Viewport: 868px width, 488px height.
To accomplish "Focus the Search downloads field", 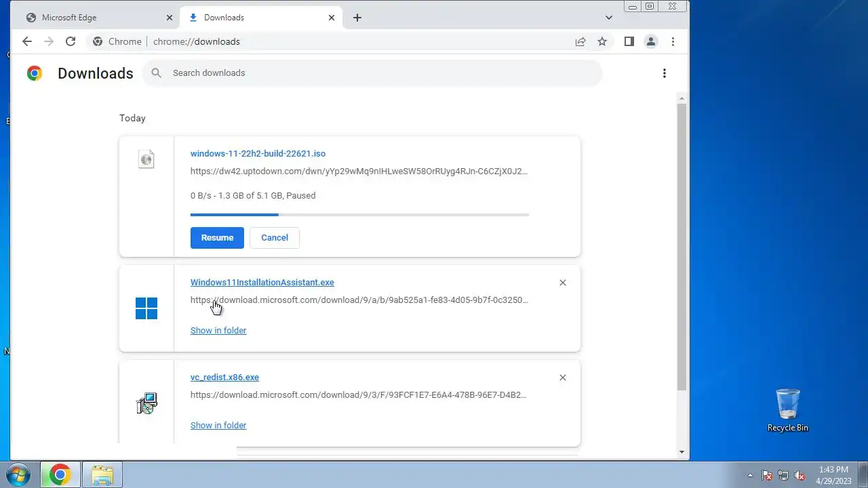I will tap(372, 73).
